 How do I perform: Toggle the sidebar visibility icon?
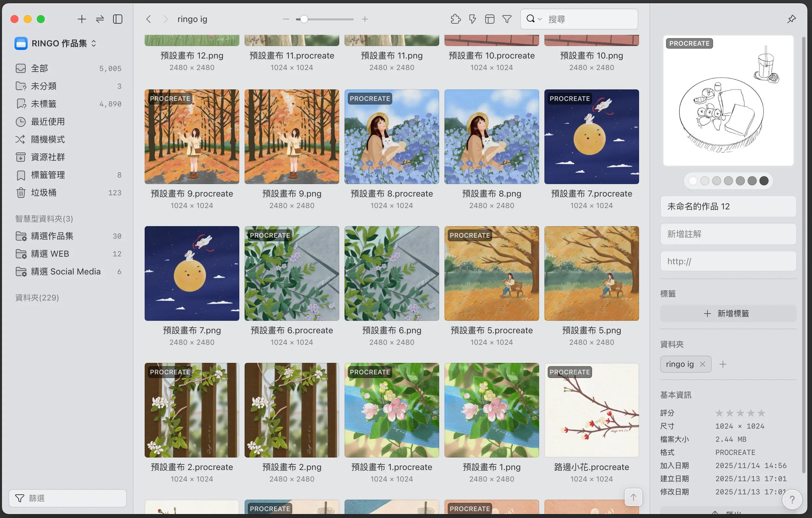[x=117, y=19]
